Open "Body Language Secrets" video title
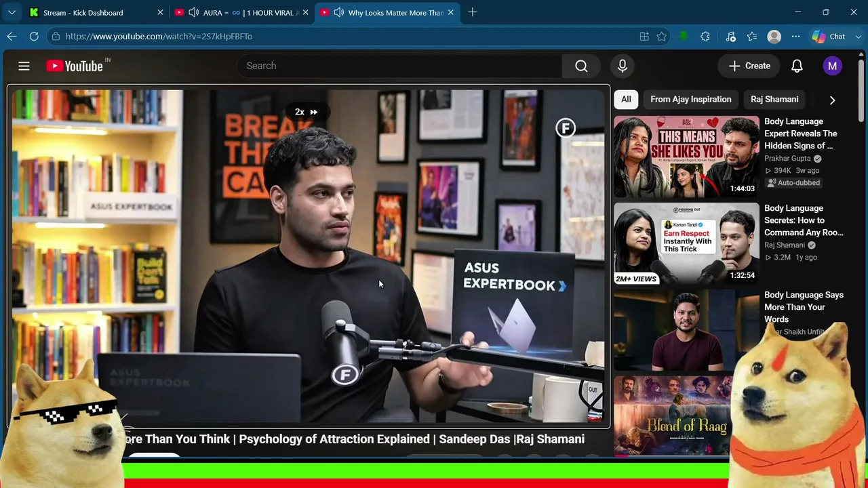 coord(804,220)
